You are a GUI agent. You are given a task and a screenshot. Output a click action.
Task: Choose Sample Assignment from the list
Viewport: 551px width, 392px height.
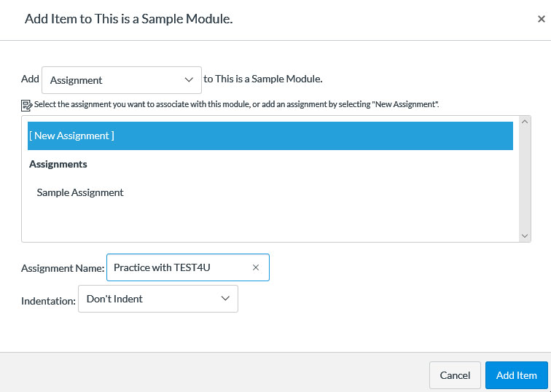click(x=80, y=193)
